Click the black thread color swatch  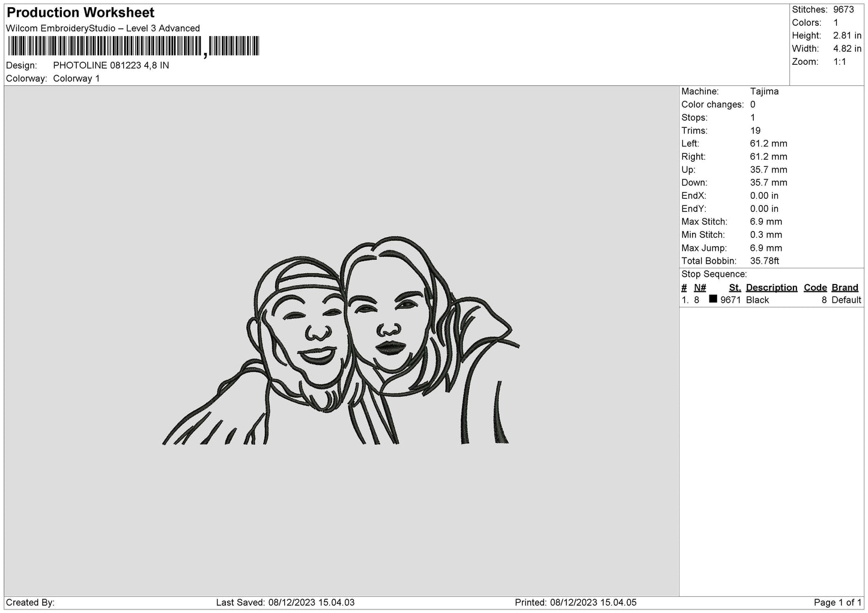click(713, 299)
